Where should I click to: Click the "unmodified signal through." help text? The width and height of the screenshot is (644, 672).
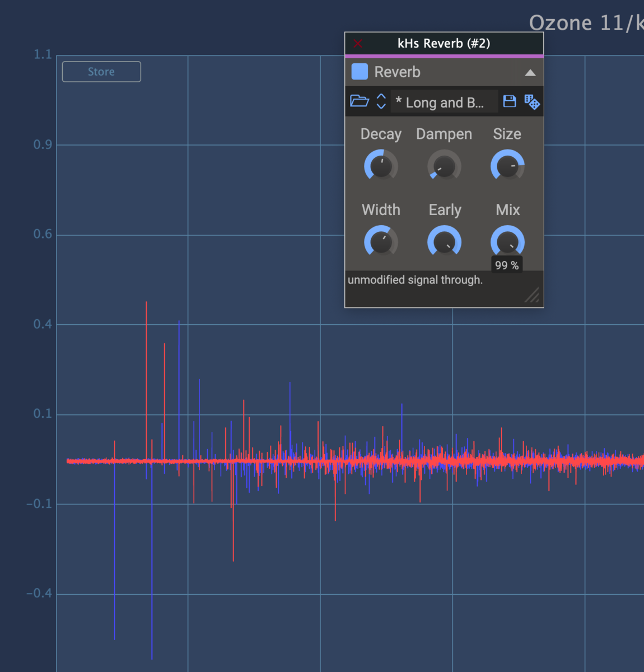point(415,280)
